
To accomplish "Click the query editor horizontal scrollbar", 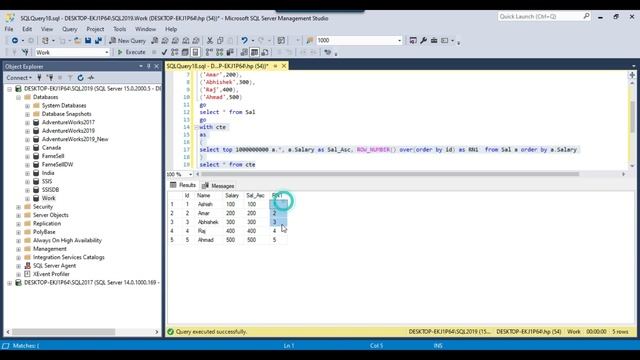I will (x=390, y=174).
